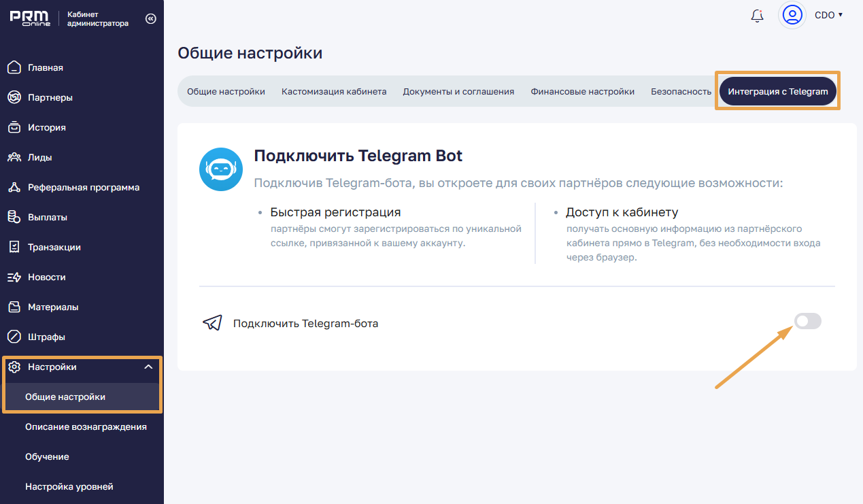
Task: Click the user profile avatar icon
Action: (792, 15)
